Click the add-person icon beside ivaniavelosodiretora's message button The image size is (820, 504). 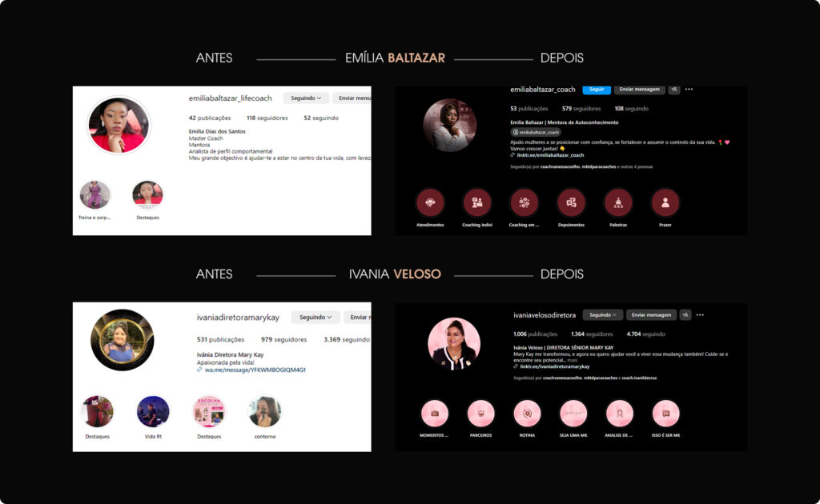click(x=685, y=315)
